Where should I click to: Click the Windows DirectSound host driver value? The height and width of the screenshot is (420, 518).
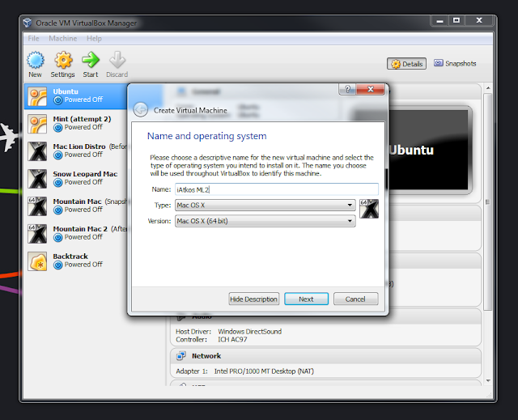[250, 332]
